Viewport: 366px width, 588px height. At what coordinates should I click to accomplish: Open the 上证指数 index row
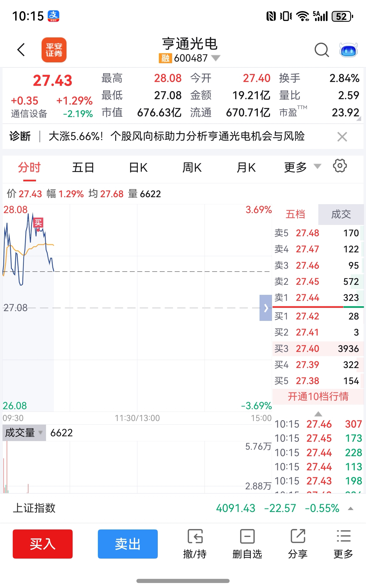pyautogui.click(x=183, y=508)
